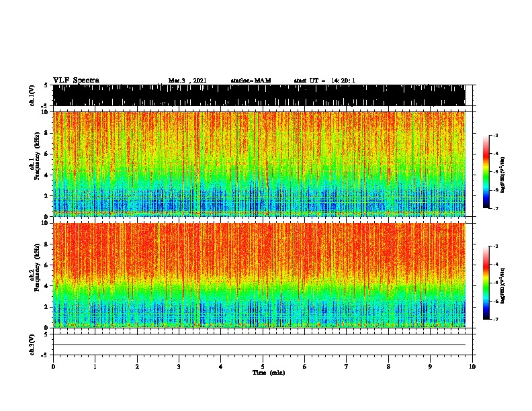Click inside the ch.1 frequency spectrogram
Screen dimensions: 532x411
point(259,164)
